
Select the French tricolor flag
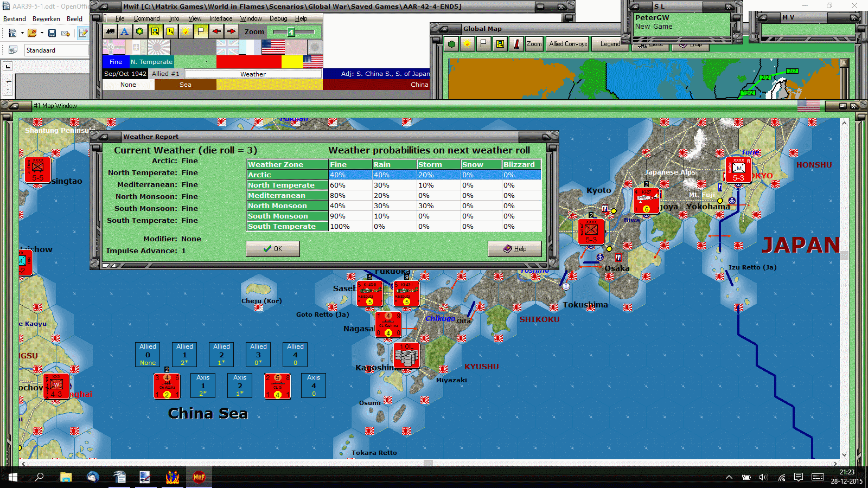(250, 47)
